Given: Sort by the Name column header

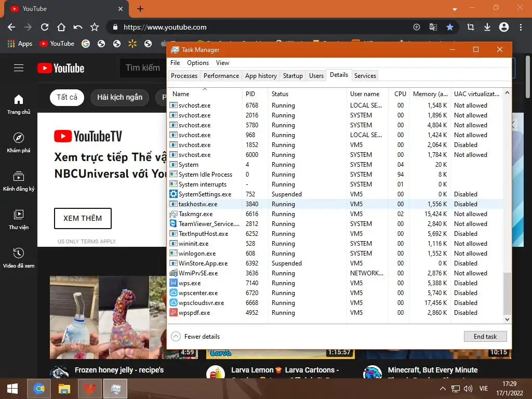Looking at the screenshot, I should [x=205, y=94].
